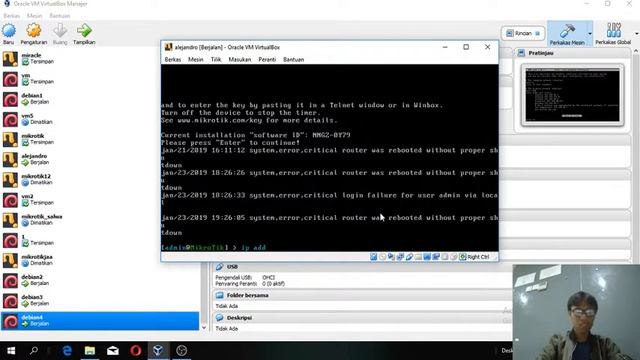Screen dimensions: 640x360
Task: Select the debian2 virtual machine
Action: [100, 280]
